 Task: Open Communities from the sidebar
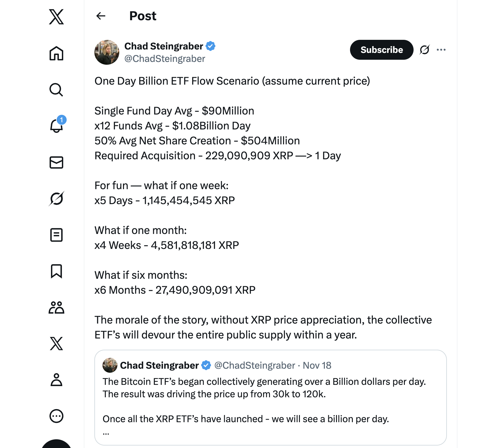pyautogui.click(x=56, y=307)
